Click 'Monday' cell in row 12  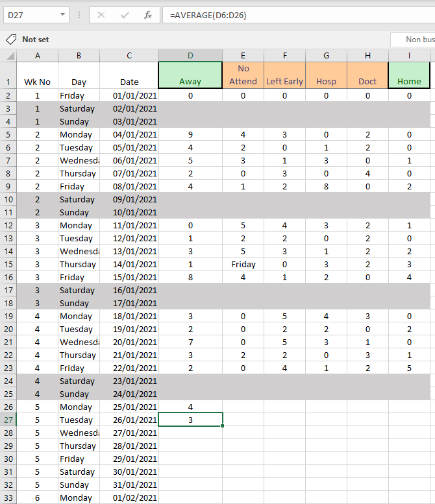[x=79, y=225]
